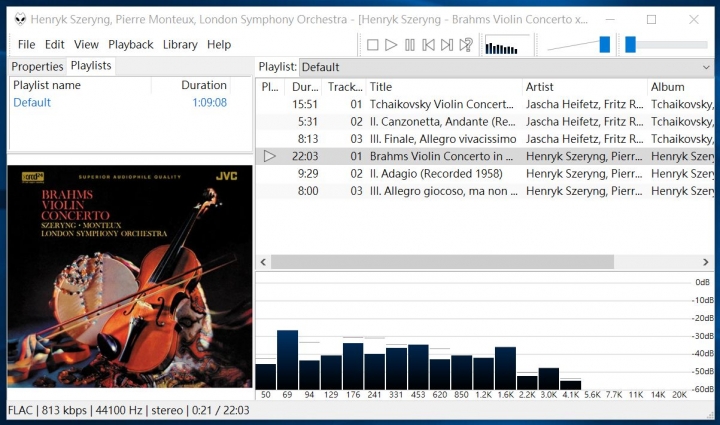Click the horizontal scrollbar thumb
The height and width of the screenshot is (425, 720).
(442, 262)
